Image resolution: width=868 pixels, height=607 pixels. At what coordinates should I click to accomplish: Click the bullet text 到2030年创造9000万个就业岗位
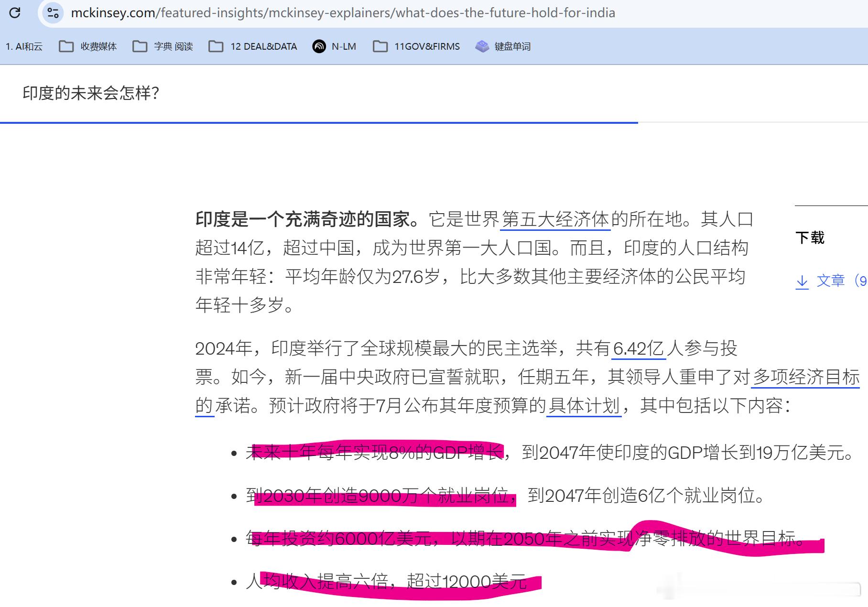tap(377, 496)
